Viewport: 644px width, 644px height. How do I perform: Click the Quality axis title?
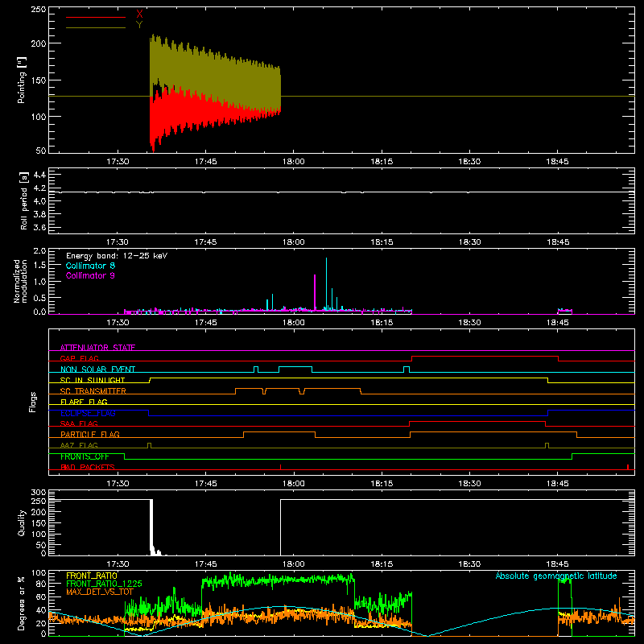[x=22, y=522]
